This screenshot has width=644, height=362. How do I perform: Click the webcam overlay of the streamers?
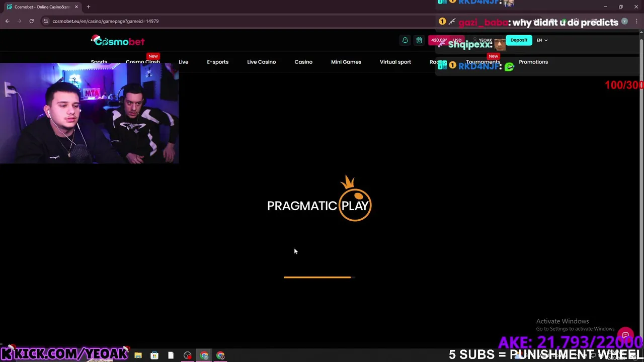click(89, 113)
